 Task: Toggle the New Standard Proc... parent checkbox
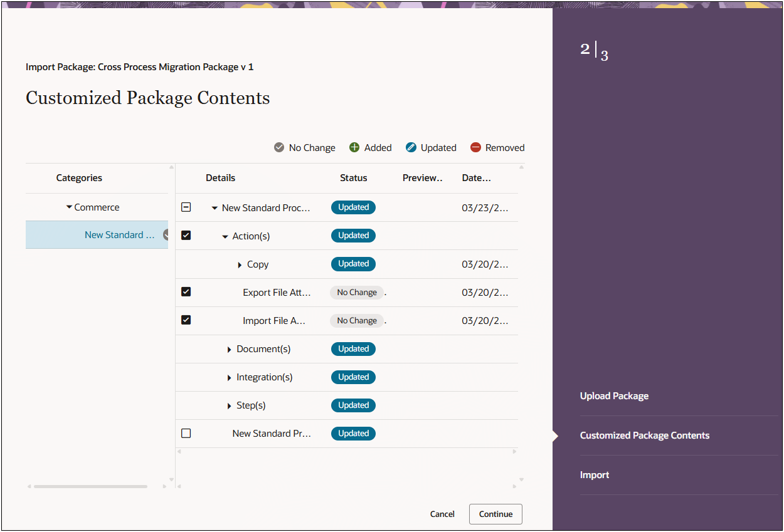(186, 207)
